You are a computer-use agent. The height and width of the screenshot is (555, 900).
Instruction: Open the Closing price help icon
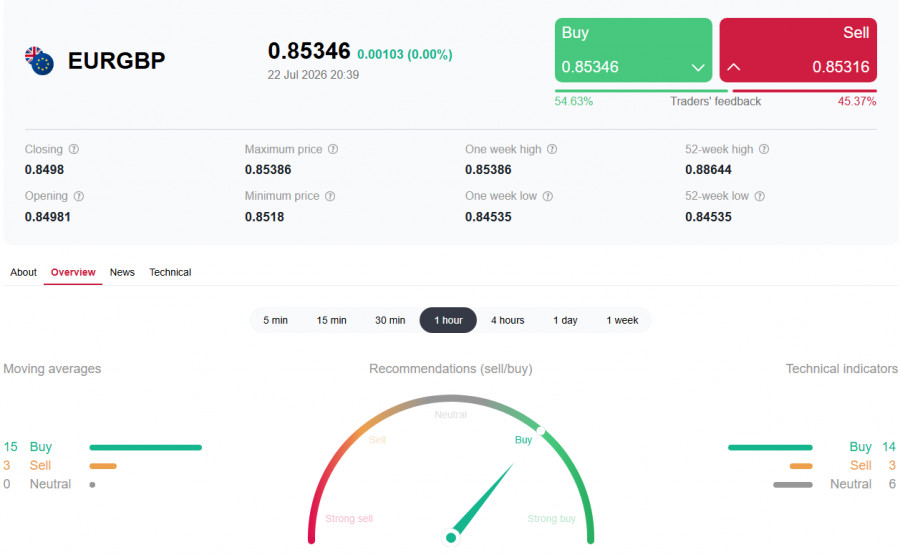pyautogui.click(x=74, y=149)
